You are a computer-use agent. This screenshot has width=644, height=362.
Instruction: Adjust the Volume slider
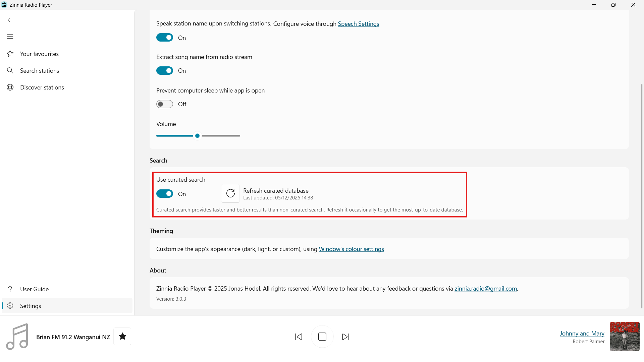coord(198,136)
